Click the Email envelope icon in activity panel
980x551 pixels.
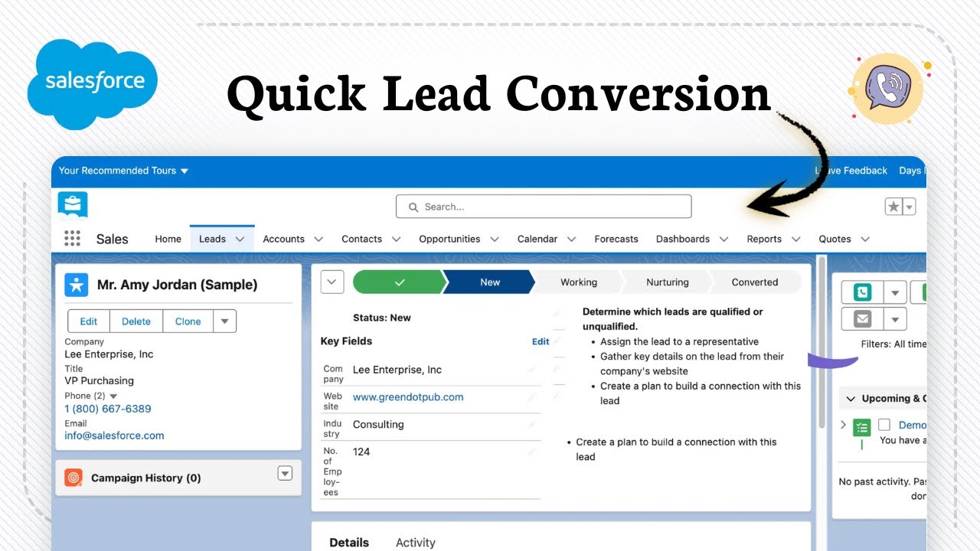(863, 318)
